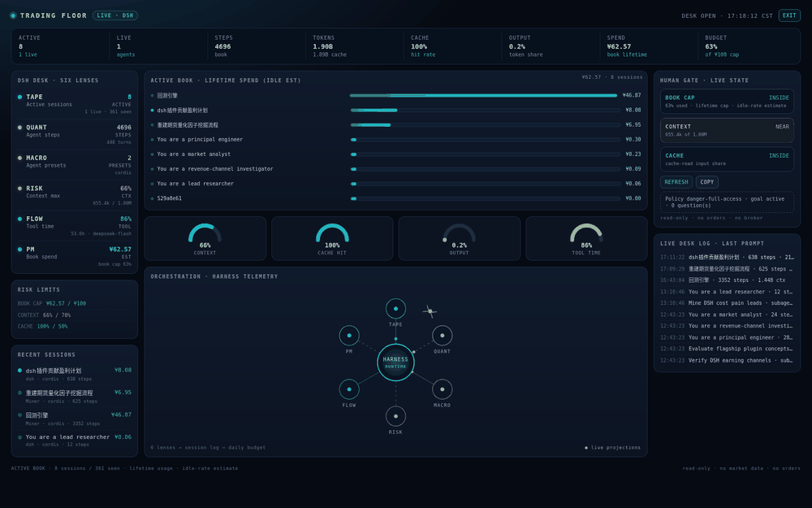Click the ACTIVE 8 header metric
812x508 pixels.
(x=61, y=46)
